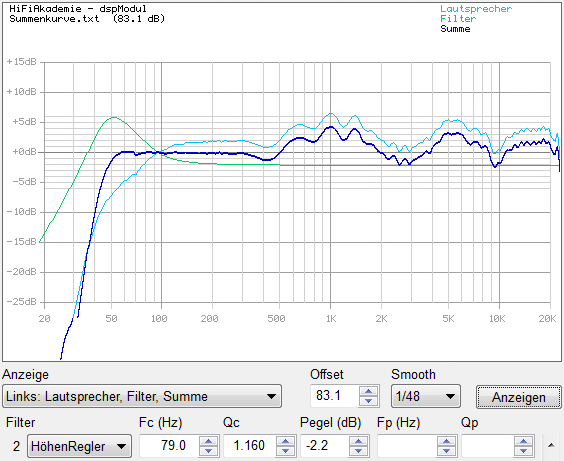Increase Pegel (dB) with up arrow

coord(358,441)
